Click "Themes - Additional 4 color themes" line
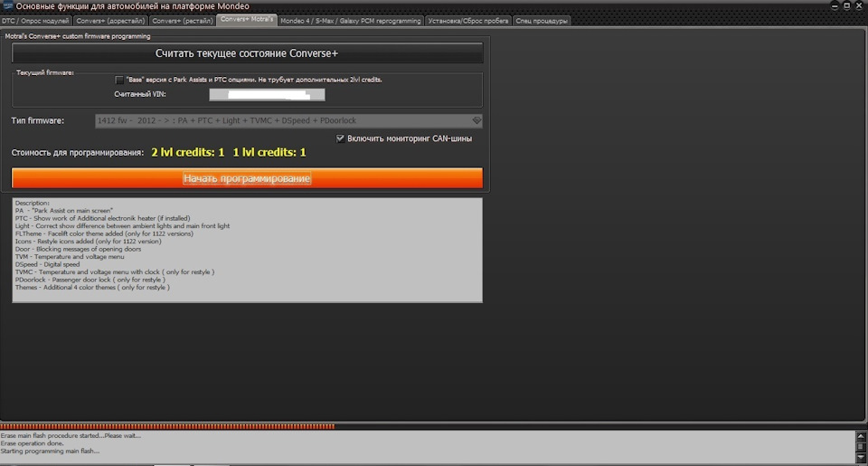 pos(92,288)
